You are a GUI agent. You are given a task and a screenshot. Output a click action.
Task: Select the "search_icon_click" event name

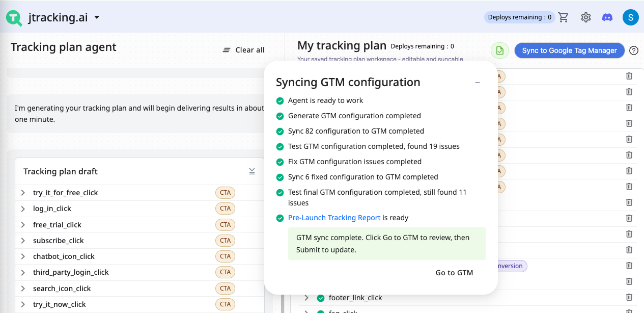click(62, 289)
